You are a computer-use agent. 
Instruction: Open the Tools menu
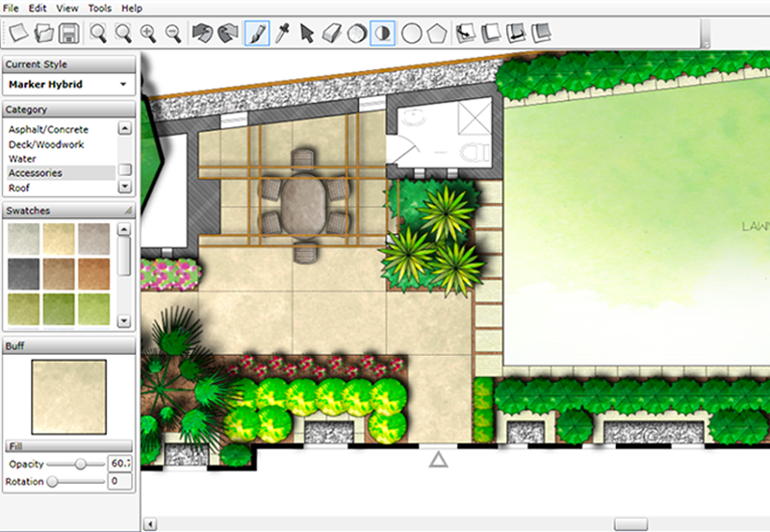(100, 9)
